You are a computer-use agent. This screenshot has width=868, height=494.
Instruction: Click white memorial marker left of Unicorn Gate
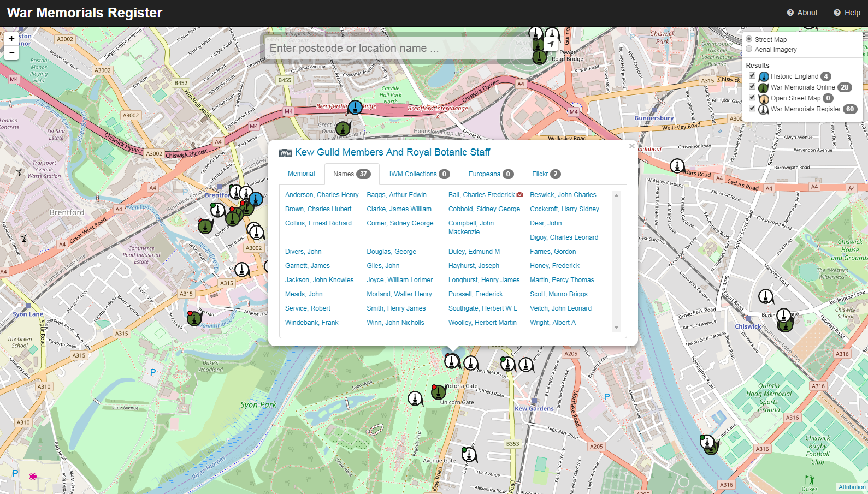[x=415, y=398]
